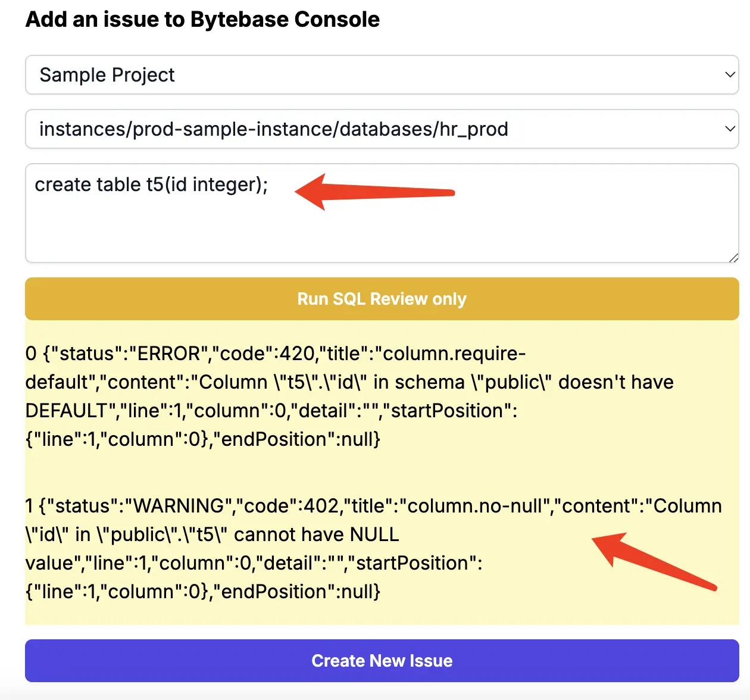Image resolution: width=750 pixels, height=700 pixels.
Task: Open the hr_prod database selector
Action: point(382,129)
